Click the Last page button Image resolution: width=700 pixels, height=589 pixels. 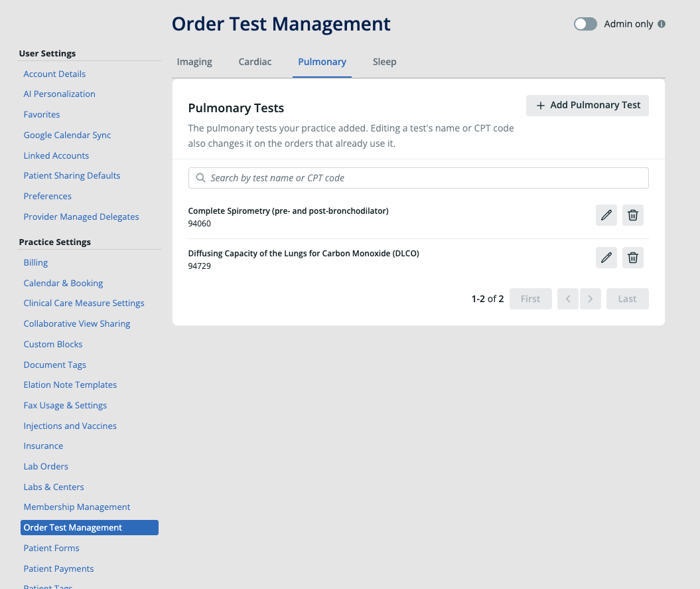click(x=627, y=299)
